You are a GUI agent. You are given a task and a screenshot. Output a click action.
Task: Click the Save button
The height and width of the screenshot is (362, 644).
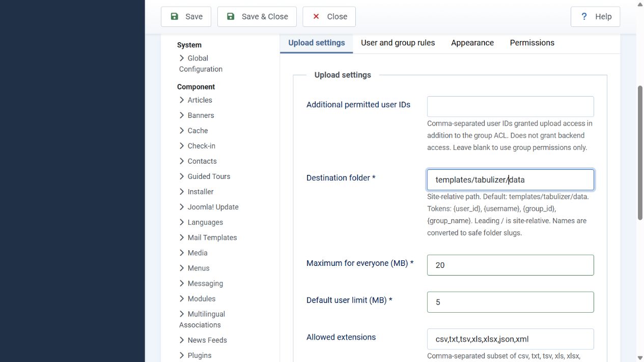pos(186,17)
